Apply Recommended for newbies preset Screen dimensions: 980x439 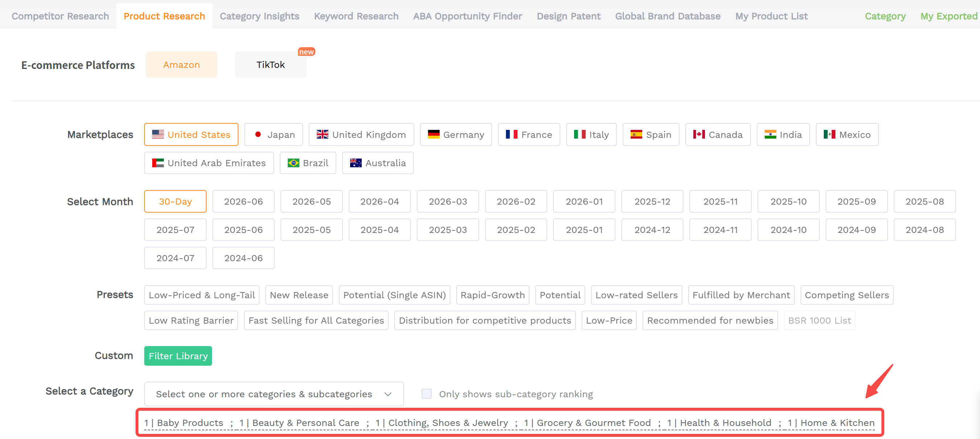(710, 321)
